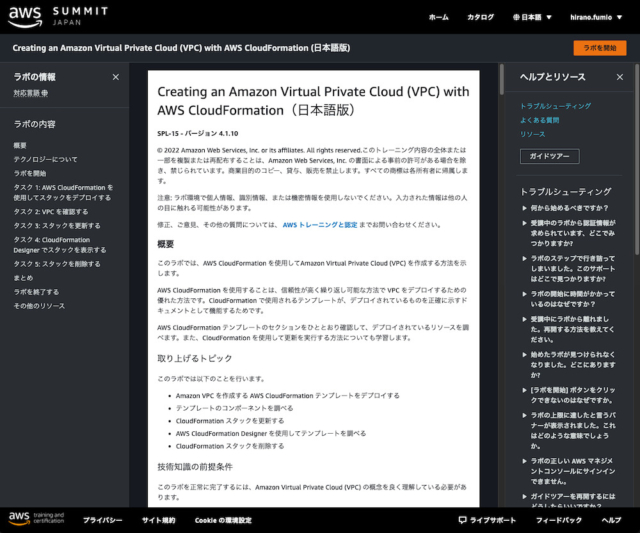This screenshot has height=533, width=640.
Task: Jump to その他のリソース section
Action: click(39, 306)
